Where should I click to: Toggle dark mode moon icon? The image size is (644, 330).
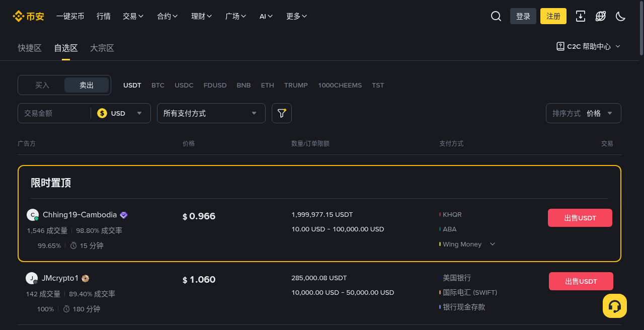point(621,16)
